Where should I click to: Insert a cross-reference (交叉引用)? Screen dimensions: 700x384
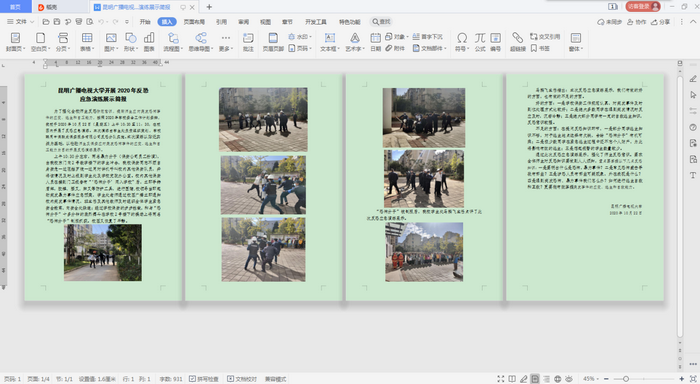pyautogui.click(x=545, y=37)
